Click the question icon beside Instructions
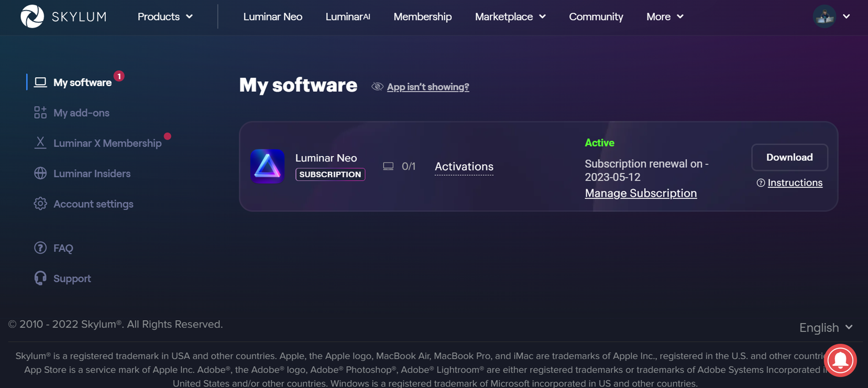Screen dimensions: 868x388 pyautogui.click(x=760, y=183)
